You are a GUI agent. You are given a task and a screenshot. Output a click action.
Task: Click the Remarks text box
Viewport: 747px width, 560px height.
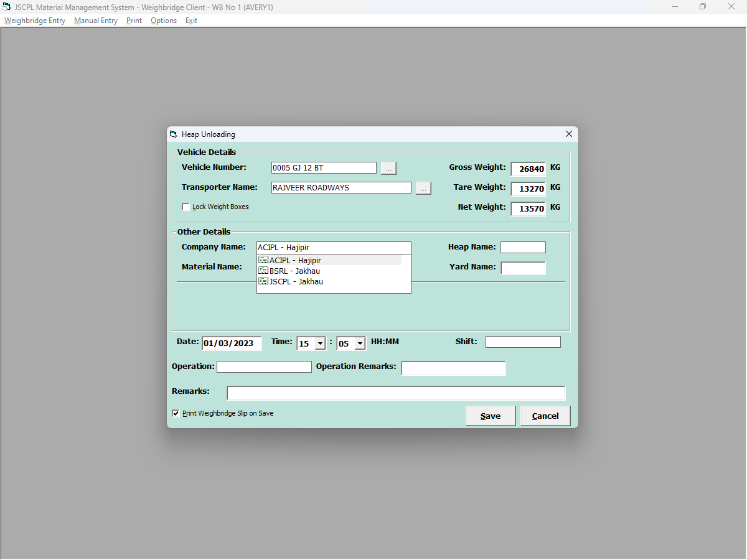click(x=396, y=393)
